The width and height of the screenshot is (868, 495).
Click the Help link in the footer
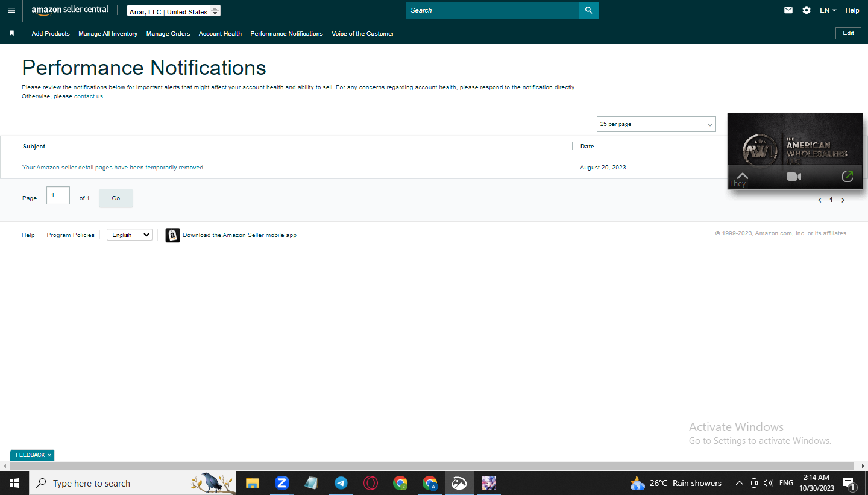point(28,235)
